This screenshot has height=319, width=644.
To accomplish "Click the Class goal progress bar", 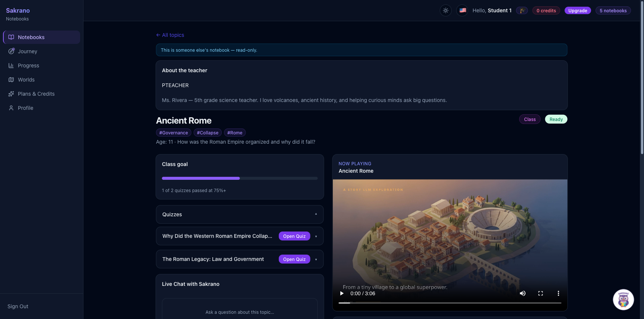I will 240,178.
